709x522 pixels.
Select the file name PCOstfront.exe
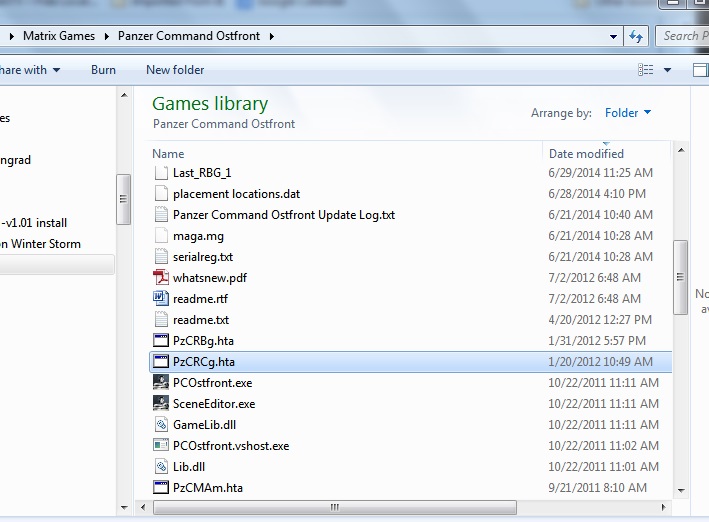[x=213, y=383]
